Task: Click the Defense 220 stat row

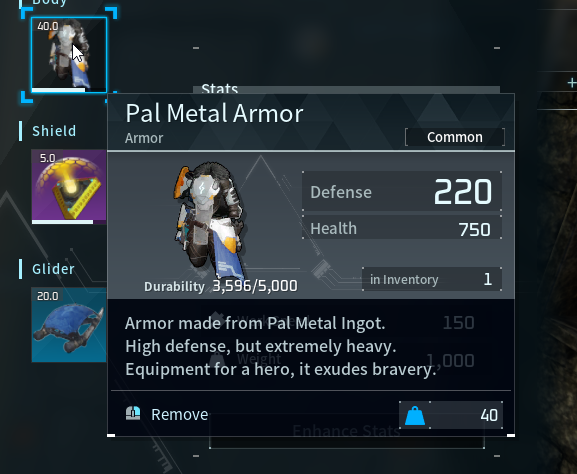Action: (x=402, y=191)
